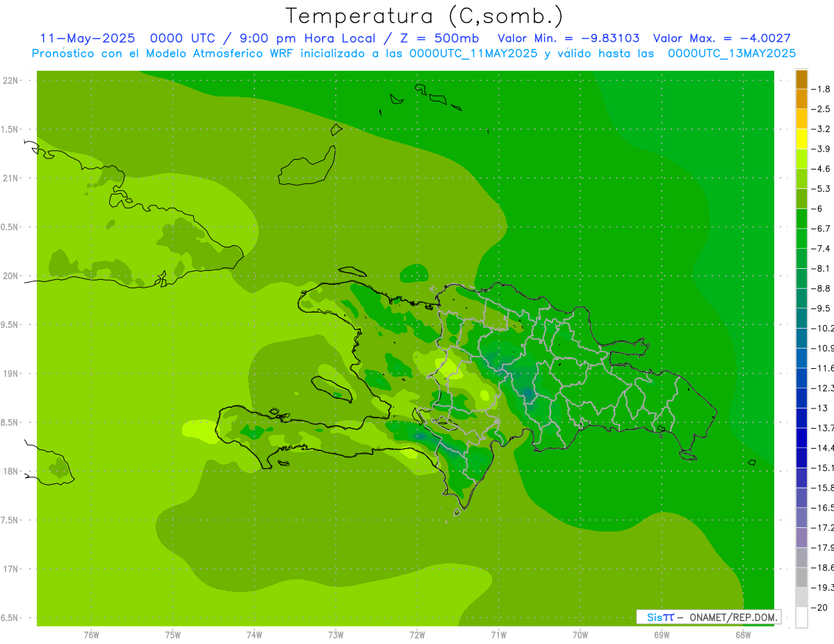Click the gray swatch between -18.6 and -19.3
Image resolution: width=834 pixels, height=644 pixels.
pos(801,577)
